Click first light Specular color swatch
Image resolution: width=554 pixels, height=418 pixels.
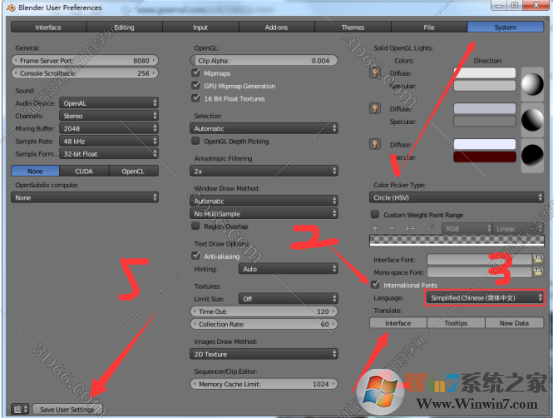click(x=485, y=86)
